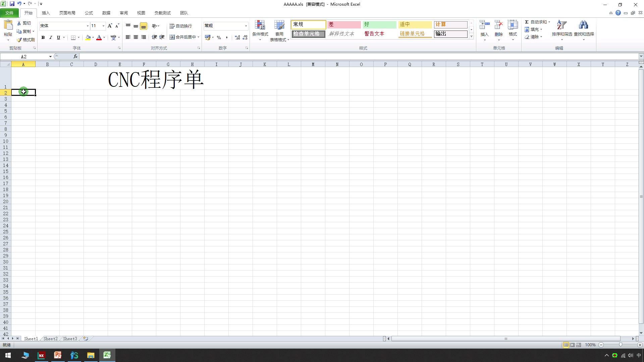Toggle underline formatting
Image resolution: width=644 pixels, height=362 pixels.
[58, 38]
